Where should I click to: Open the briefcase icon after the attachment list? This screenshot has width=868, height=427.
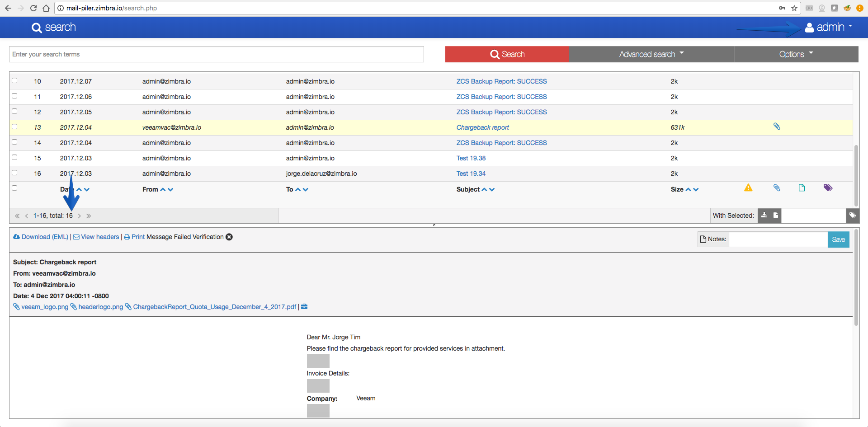coord(304,307)
